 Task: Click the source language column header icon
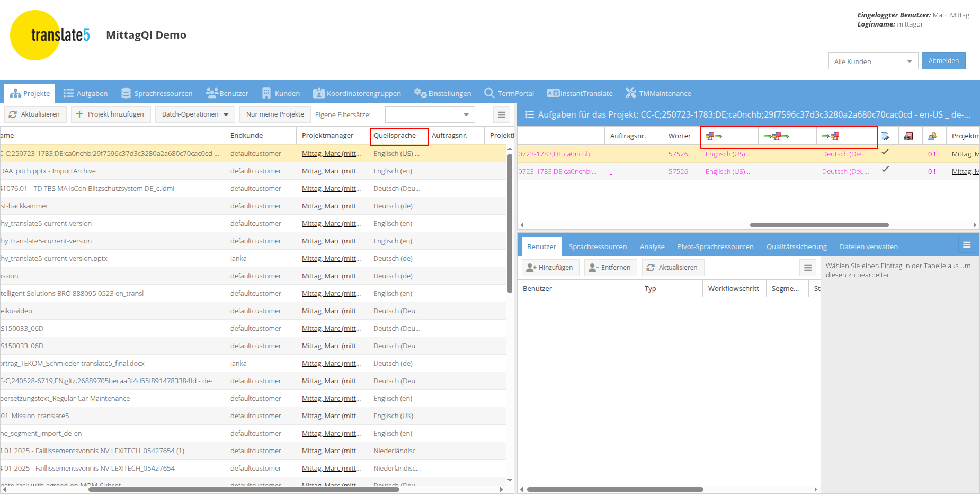[x=714, y=136]
